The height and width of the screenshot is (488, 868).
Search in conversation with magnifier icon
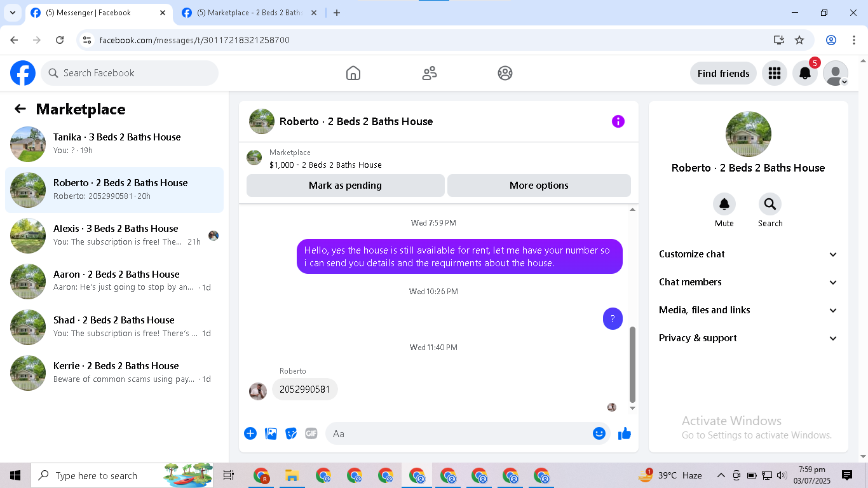(x=770, y=204)
